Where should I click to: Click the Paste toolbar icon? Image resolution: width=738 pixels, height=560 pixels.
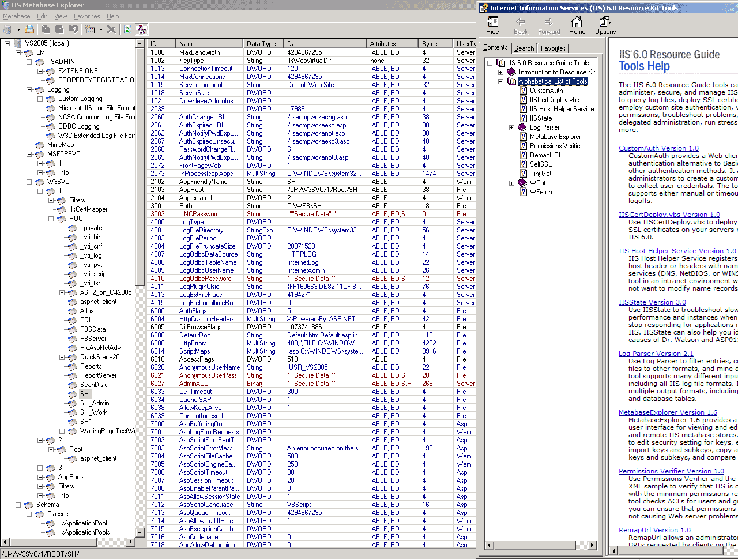pyautogui.click(x=59, y=29)
